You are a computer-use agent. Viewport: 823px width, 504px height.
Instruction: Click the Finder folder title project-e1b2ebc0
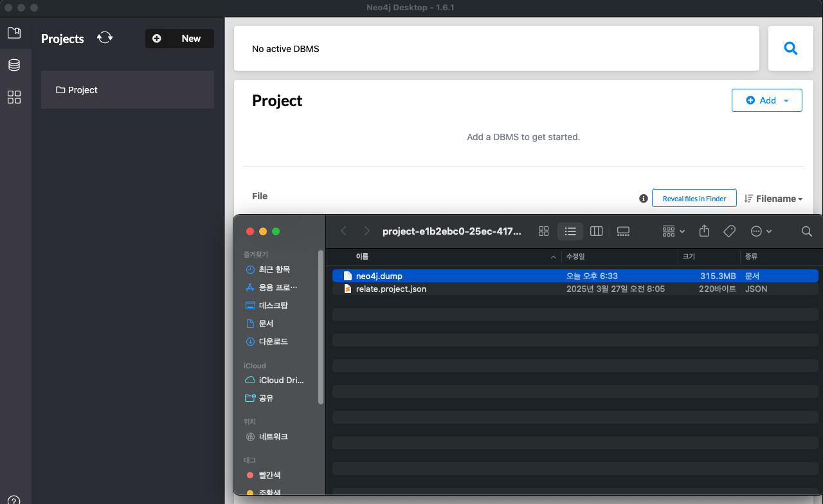(x=451, y=231)
